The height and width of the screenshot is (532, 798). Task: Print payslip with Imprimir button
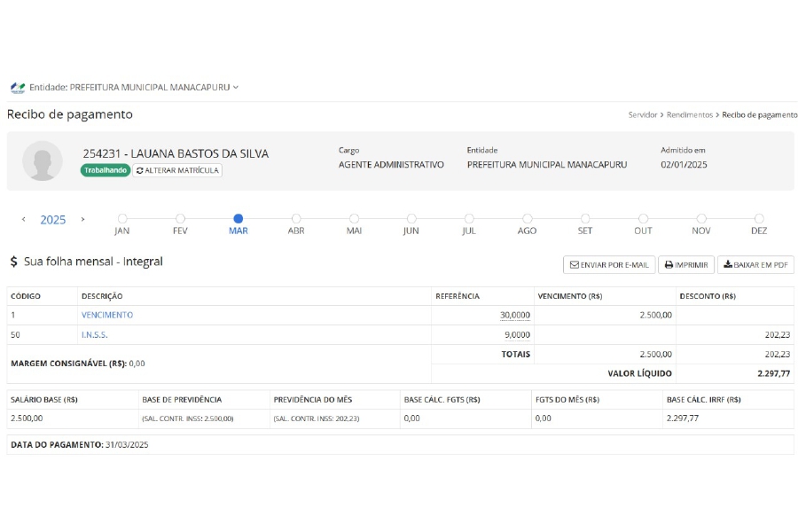(685, 265)
